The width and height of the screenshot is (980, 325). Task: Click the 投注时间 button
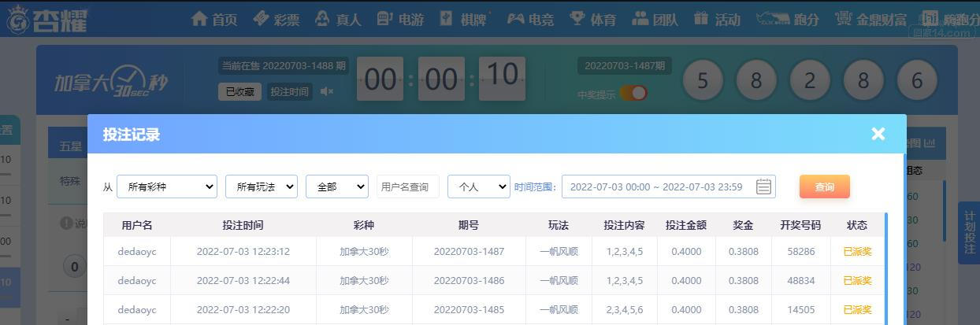tap(290, 92)
